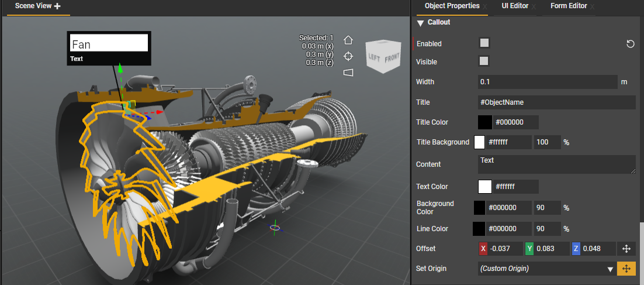This screenshot has width=644, height=285.
Task: Click the view orientation cube
Action: (383, 57)
